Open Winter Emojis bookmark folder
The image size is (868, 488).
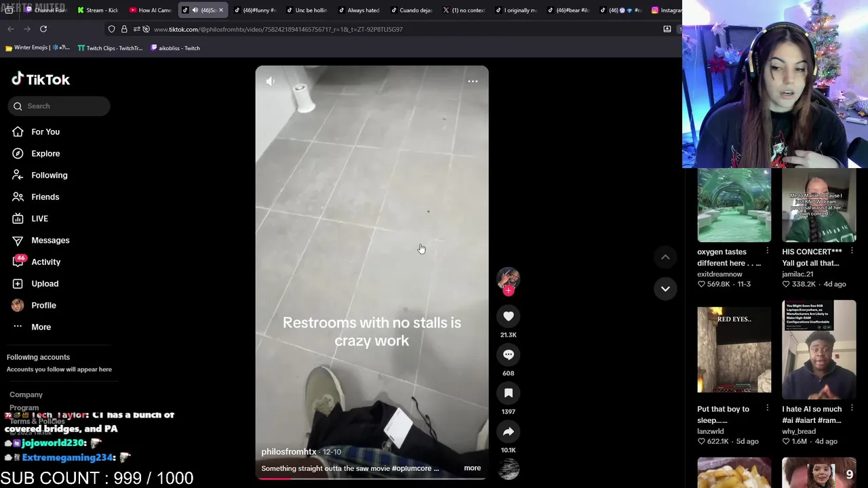point(37,48)
